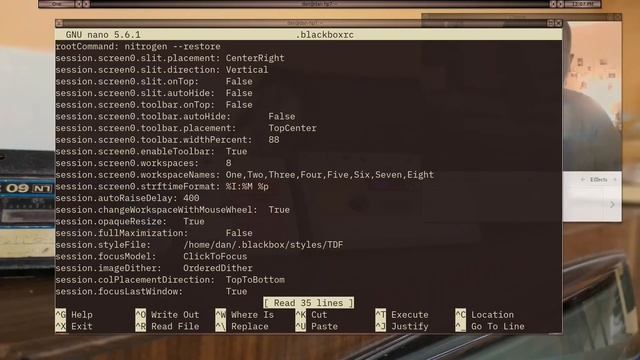The height and width of the screenshot is (360, 640).
Task: Click the 12:07 PM clock in toolbar
Action: click(582, 4)
